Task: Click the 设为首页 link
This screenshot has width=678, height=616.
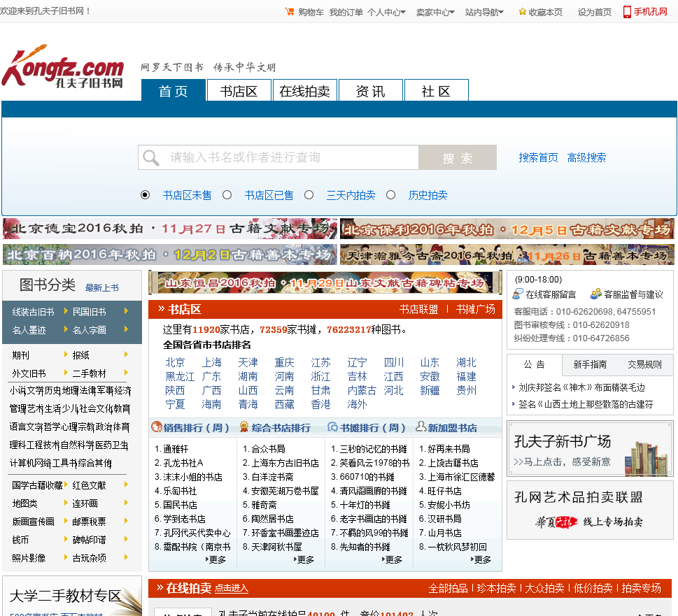Action: tap(595, 12)
